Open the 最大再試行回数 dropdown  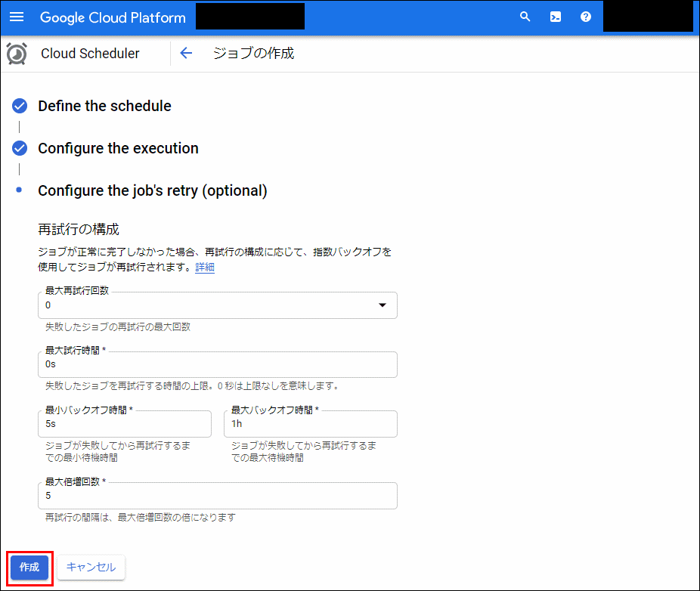tap(218, 305)
